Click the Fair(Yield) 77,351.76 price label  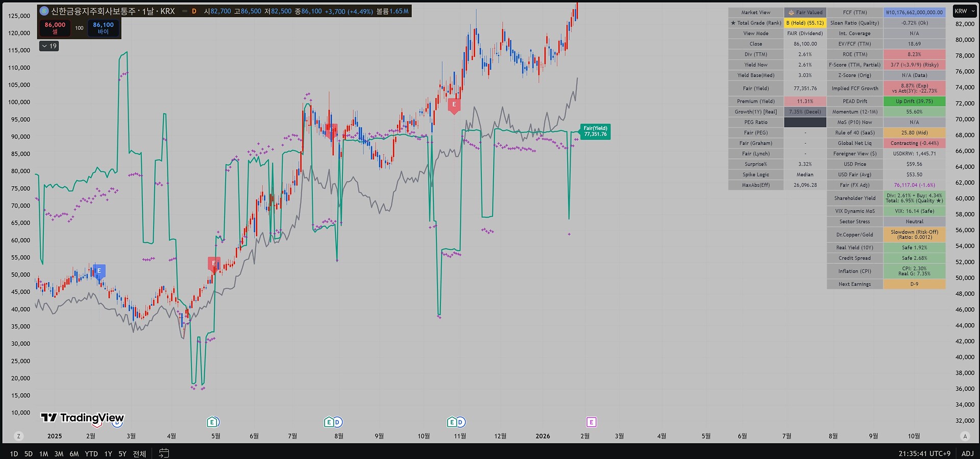[595, 132]
